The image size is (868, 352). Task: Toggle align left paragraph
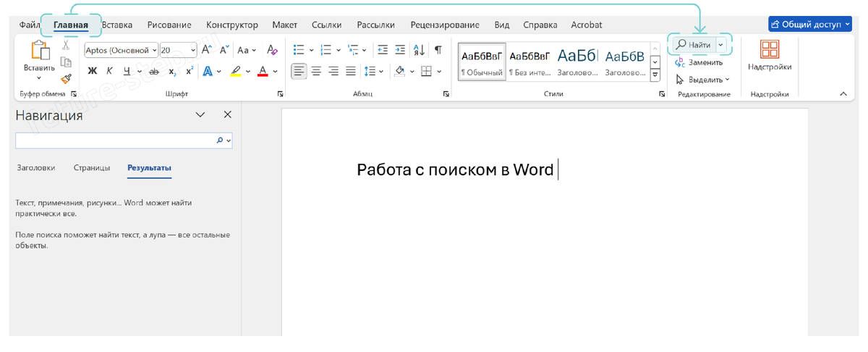tap(299, 71)
